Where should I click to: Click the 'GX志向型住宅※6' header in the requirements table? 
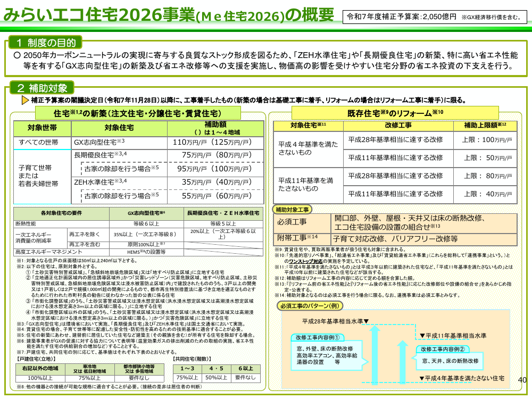pyautogui.click(x=146, y=213)
